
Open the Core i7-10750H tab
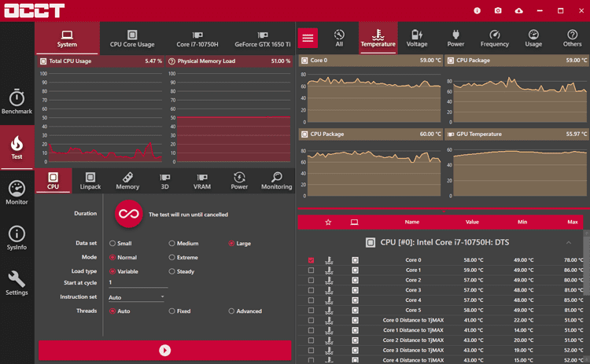point(197,39)
